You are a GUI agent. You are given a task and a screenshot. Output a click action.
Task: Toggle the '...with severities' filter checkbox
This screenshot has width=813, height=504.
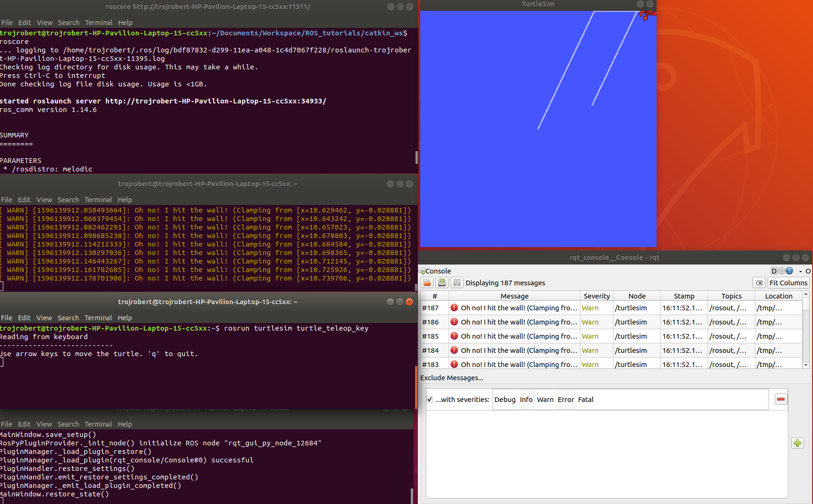430,400
